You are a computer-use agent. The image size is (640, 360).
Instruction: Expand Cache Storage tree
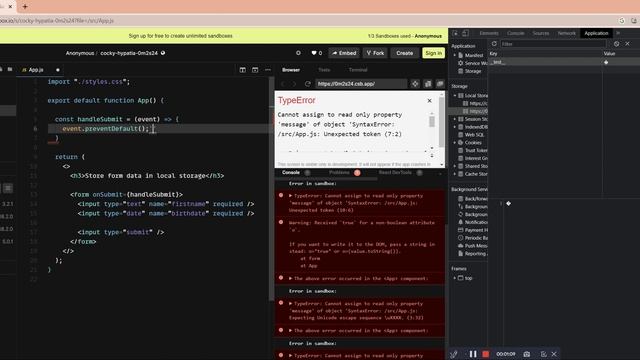click(x=455, y=174)
